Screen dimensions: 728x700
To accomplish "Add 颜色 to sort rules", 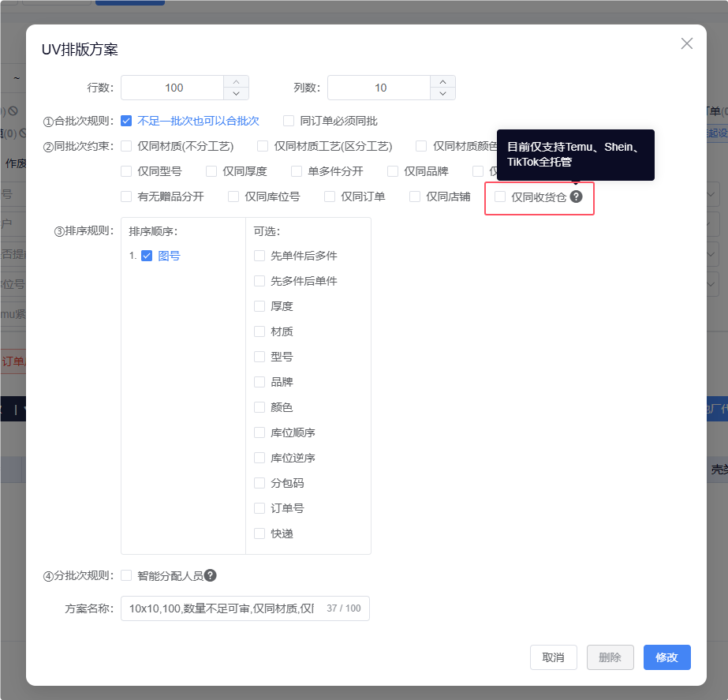I will (259, 407).
